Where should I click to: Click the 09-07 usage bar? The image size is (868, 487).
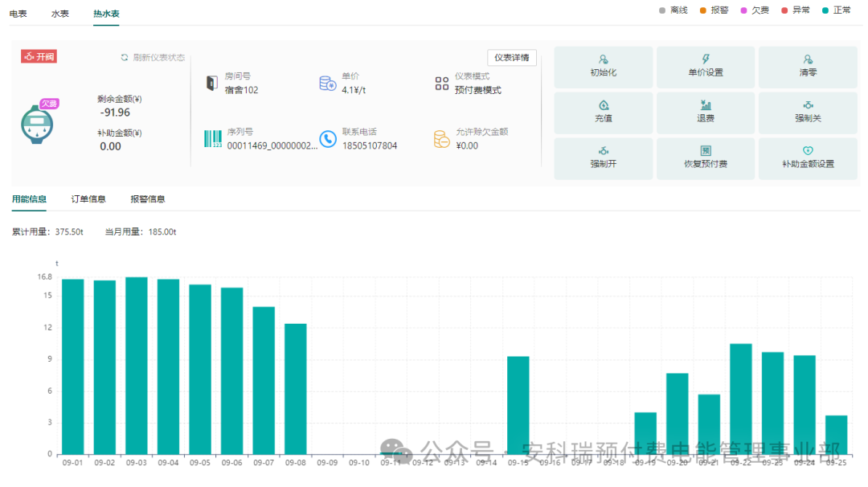[264, 381]
